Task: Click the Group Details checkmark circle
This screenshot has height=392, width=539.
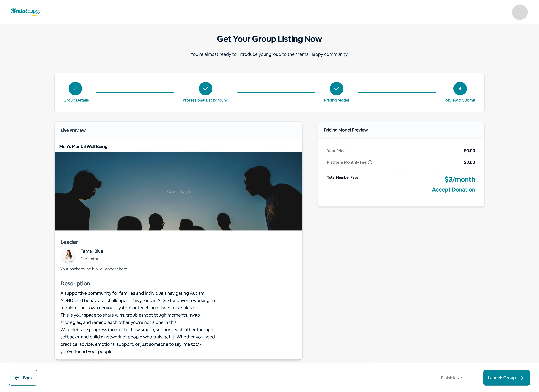Action: [75, 89]
